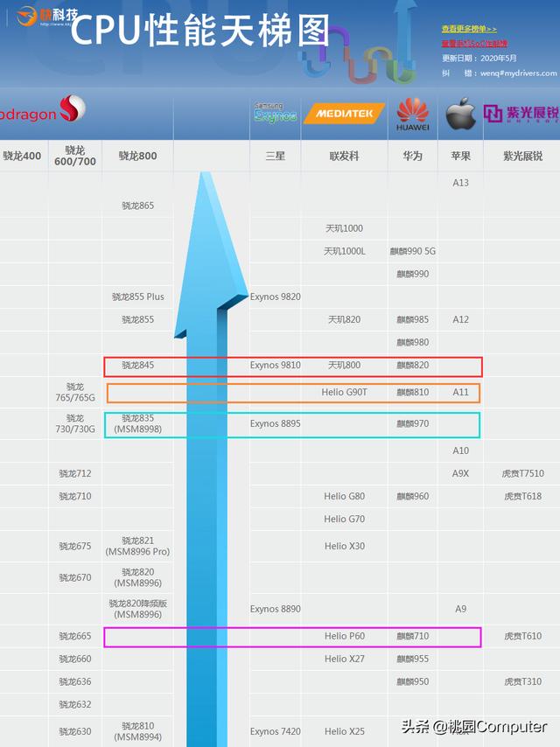Click the Exynos 8895 entry
This screenshot has width=560, height=747.
276,423
